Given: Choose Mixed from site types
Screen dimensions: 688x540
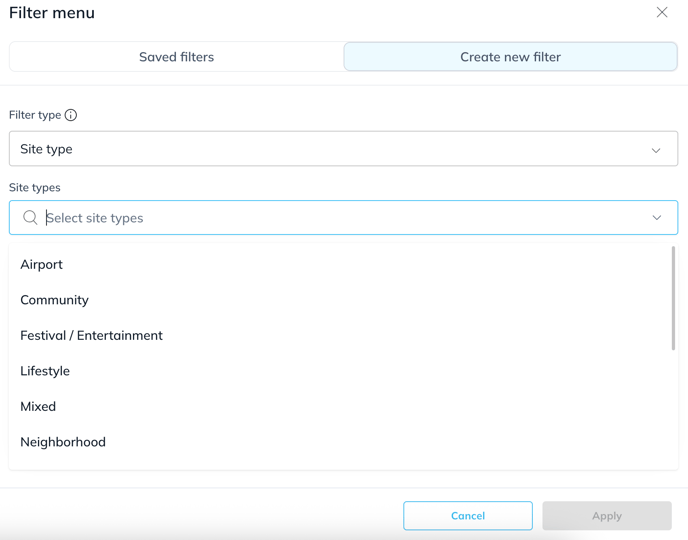Looking at the screenshot, I should pos(38,406).
